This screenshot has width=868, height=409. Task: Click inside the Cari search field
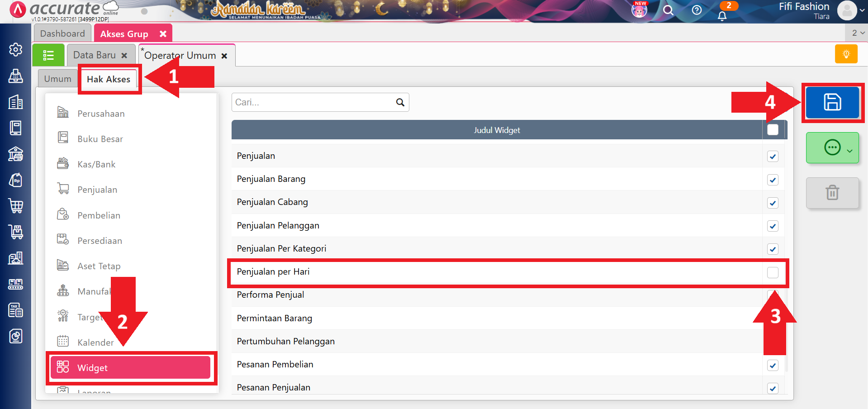click(x=312, y=102)
